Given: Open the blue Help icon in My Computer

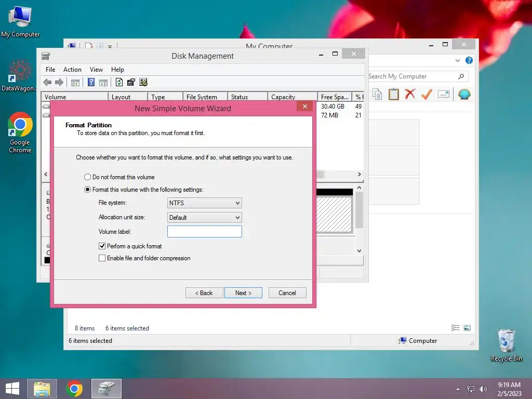Looking at the screenshot, I should pyautogui.click(x=469, y=60).
